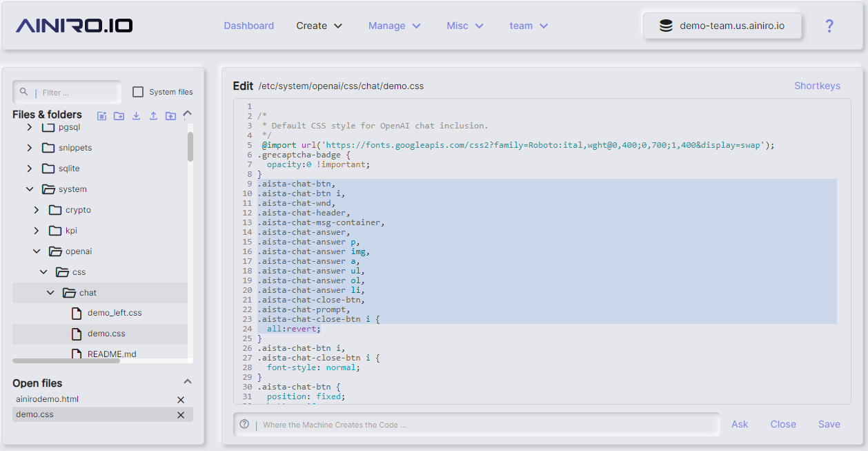Image resolution: width=868 pixels, height=451 pixels.
Task: Click the demo_left.css file icon
Action: point(77,313)
